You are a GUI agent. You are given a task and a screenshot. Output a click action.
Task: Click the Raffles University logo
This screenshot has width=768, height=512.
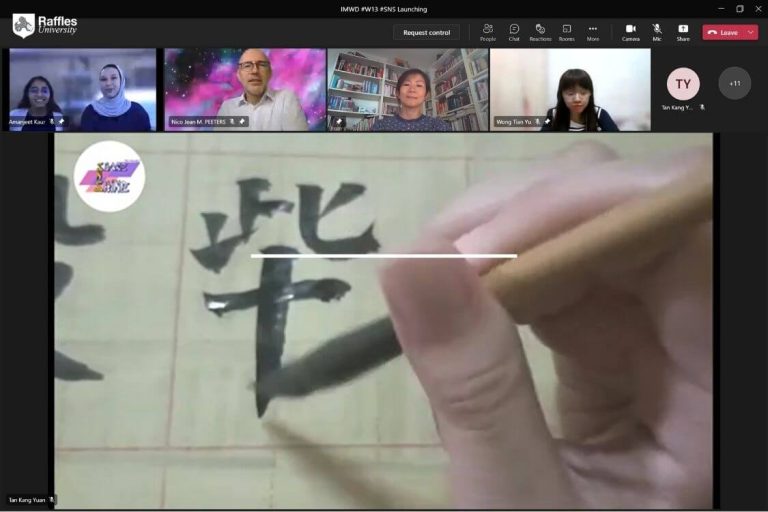point(45,24)
